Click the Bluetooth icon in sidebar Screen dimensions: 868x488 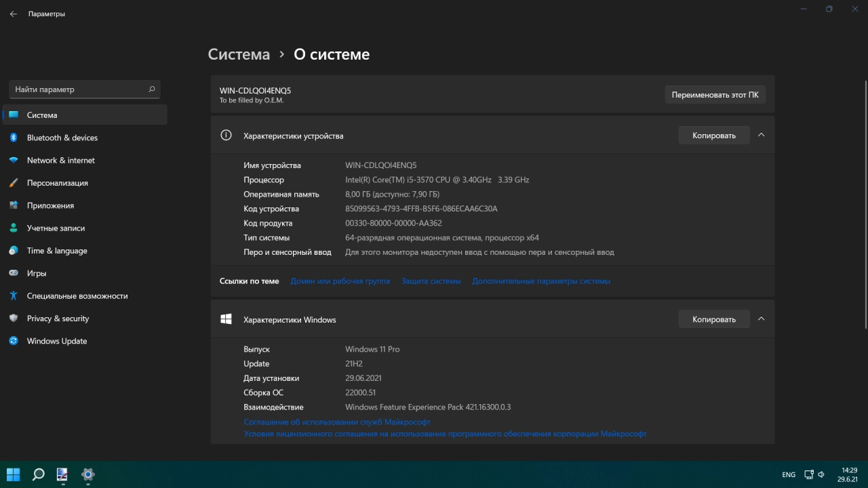coord(14,138)
